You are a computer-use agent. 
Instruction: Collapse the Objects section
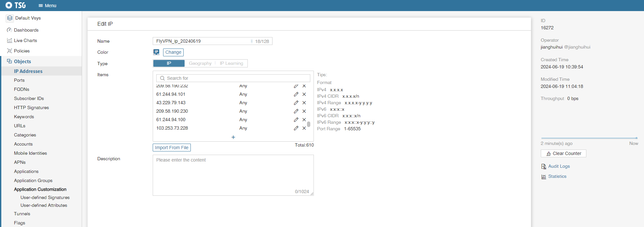coord(22,62)
